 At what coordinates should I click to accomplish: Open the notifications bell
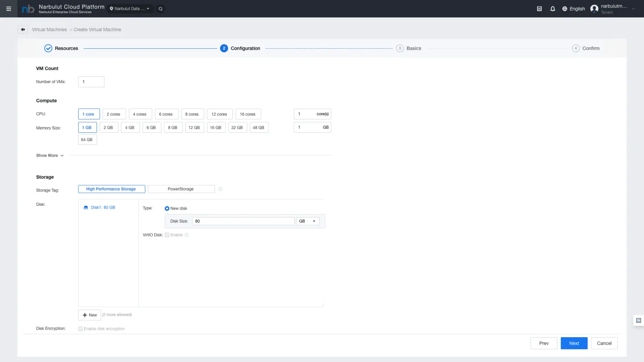(552, 9)
